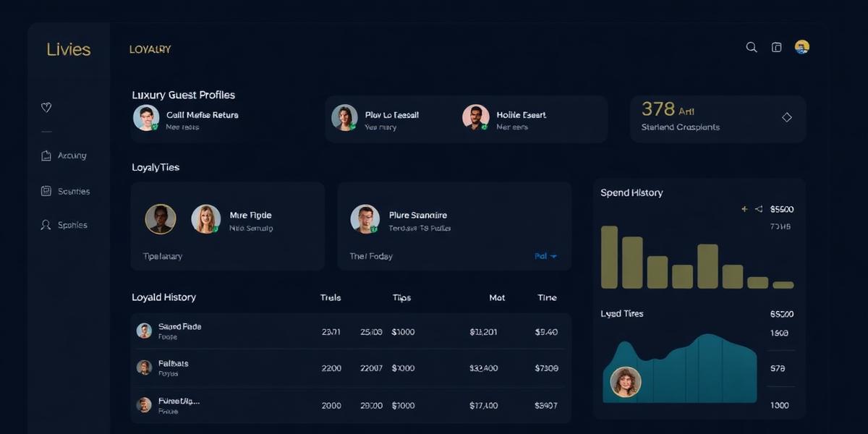Click the Lyed Tires title

point(622,313)
